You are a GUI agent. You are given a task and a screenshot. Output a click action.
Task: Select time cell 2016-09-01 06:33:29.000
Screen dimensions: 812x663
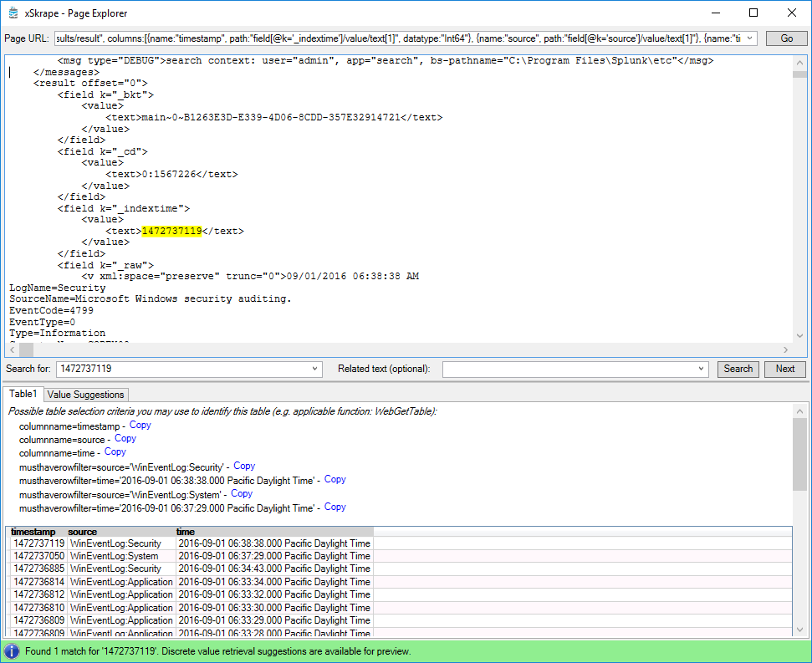[274, 620]
